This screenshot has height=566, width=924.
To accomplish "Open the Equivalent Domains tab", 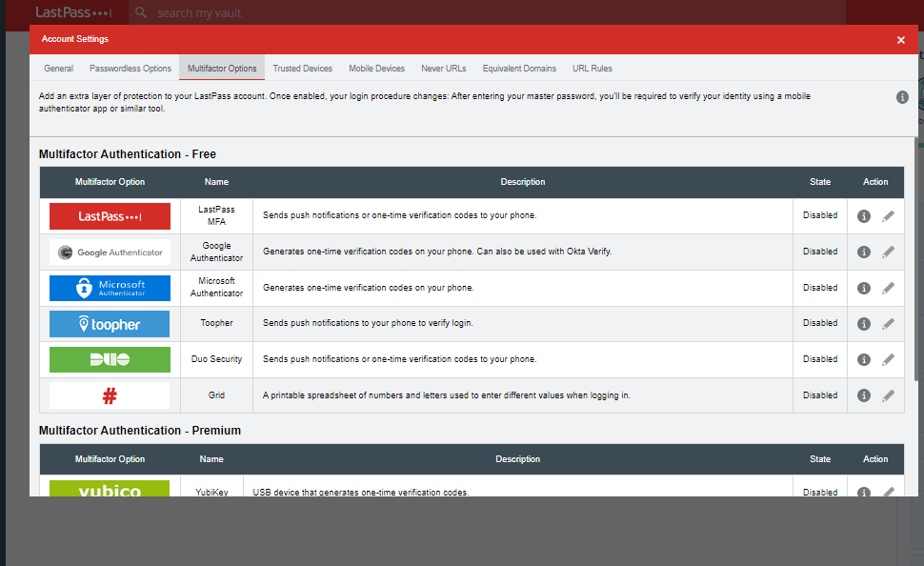I will [x=519, y=69].
